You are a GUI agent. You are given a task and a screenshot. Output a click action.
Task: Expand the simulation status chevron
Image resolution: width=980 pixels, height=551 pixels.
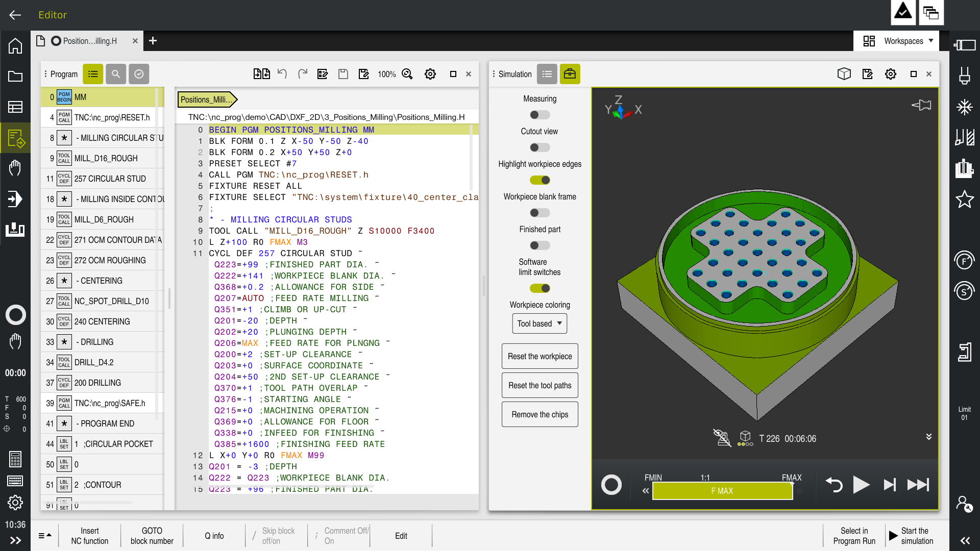[x=928, y=437]
